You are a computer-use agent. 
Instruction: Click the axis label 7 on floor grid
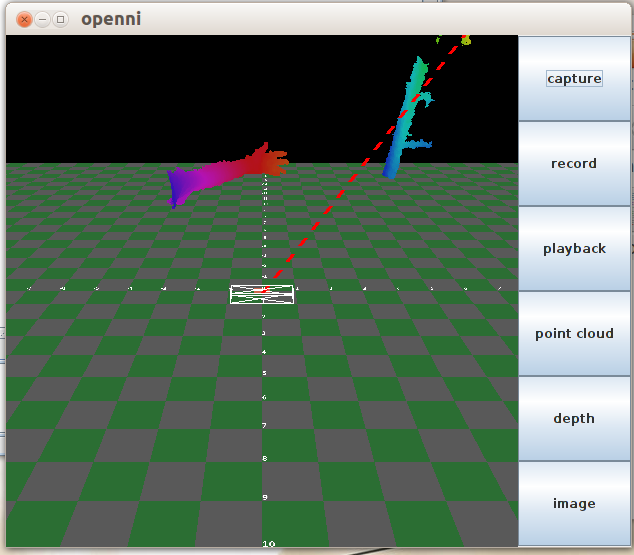264,425
